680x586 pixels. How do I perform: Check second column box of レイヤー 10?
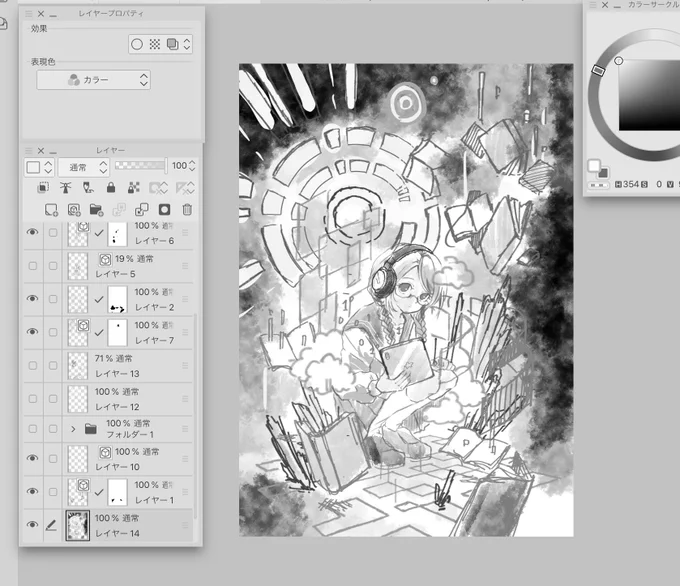pos(53,458)
